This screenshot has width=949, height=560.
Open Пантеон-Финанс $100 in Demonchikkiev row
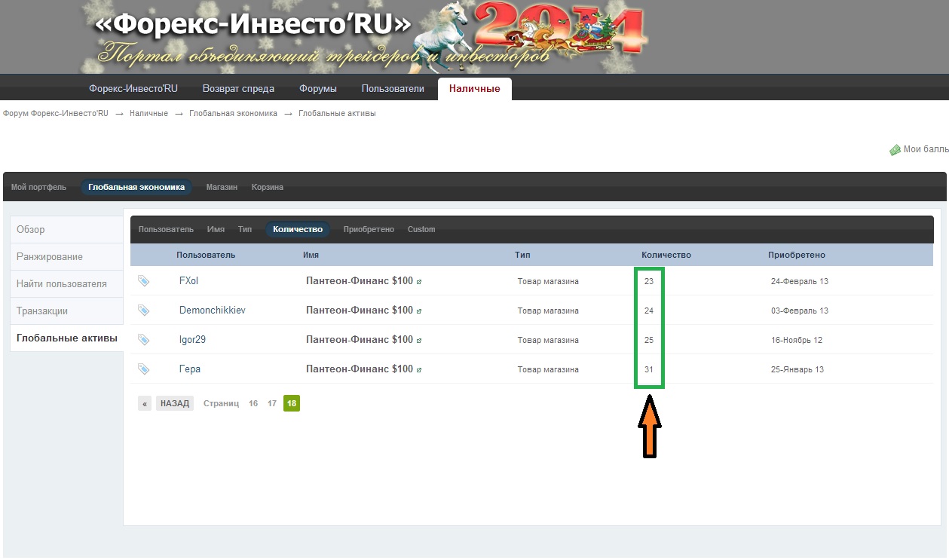click(x=360, y=310)
